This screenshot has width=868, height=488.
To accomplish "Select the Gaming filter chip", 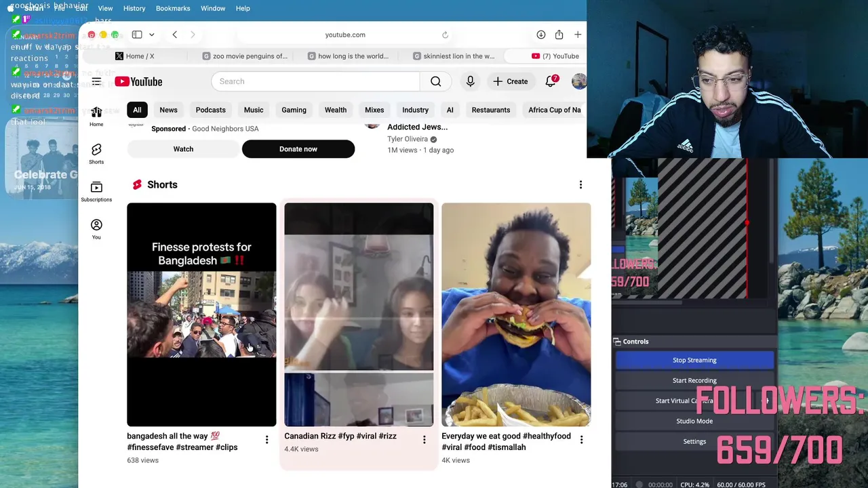I will 294,110.
